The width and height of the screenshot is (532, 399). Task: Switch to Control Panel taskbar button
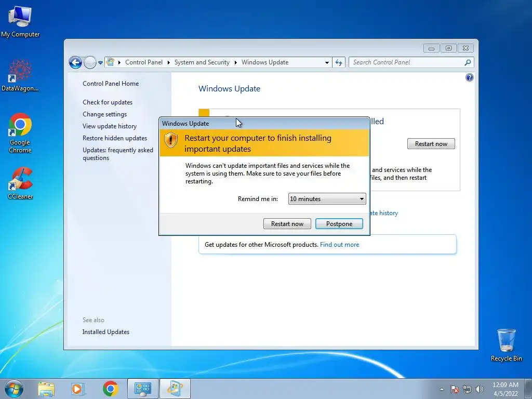click(x=142, y=389)
